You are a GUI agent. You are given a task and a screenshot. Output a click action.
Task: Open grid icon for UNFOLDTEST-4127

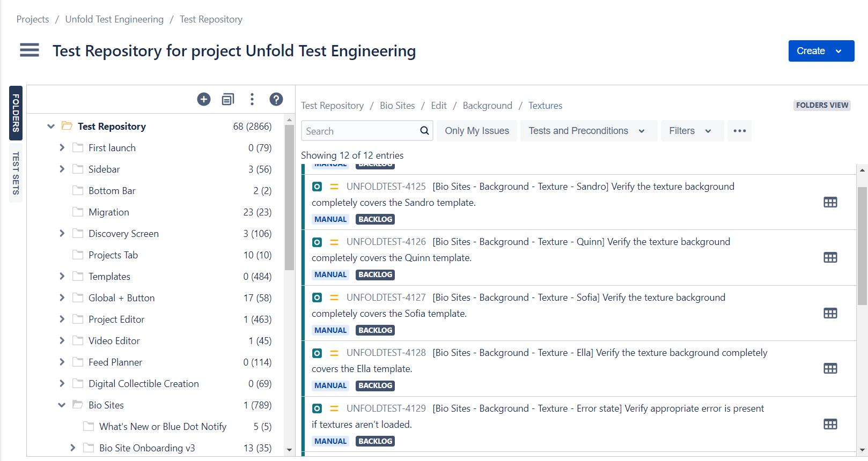pos(830,313)
